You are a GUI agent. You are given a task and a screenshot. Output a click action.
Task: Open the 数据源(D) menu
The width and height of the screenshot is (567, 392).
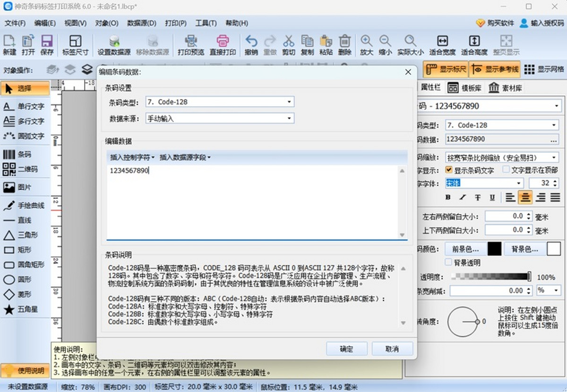142,23
